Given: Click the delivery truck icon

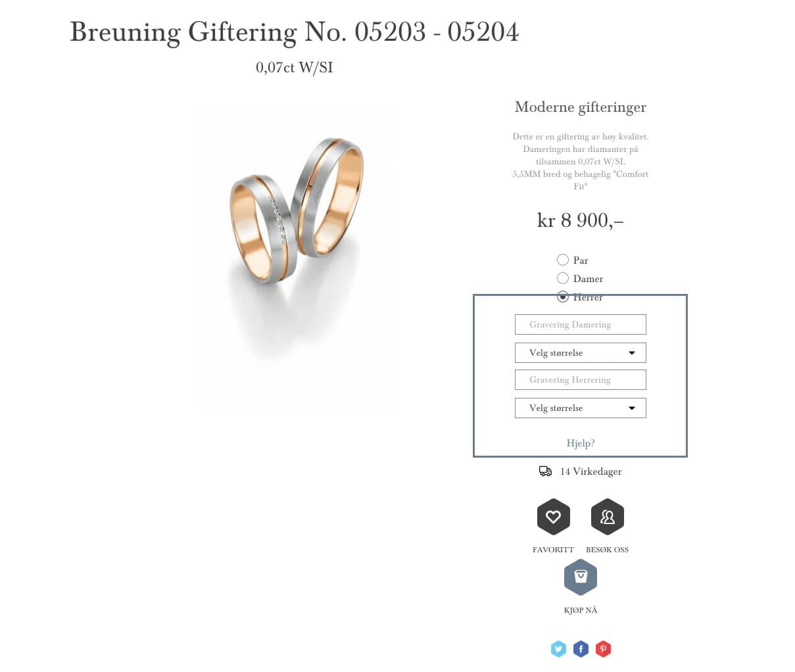Looking at the screenshot, I should pos(545,471).
